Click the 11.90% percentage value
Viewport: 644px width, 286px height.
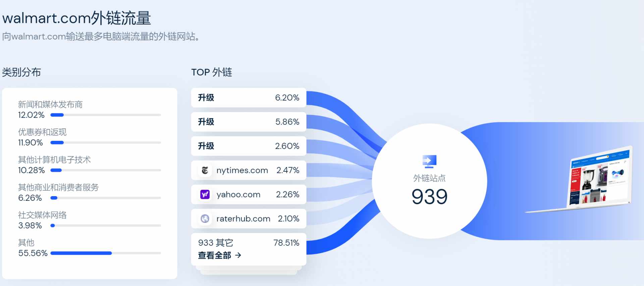pos(31,142)
